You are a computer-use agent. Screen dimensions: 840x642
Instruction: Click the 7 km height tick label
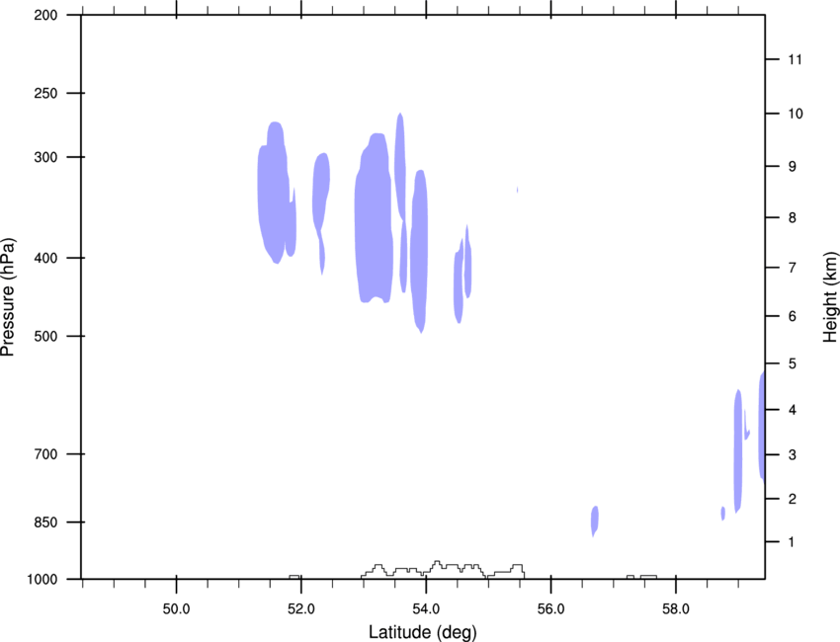click(x=793, y=268)
